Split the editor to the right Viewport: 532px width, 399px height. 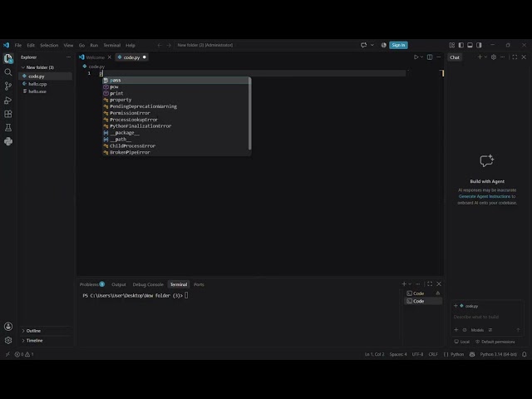(x=430, y=57)
